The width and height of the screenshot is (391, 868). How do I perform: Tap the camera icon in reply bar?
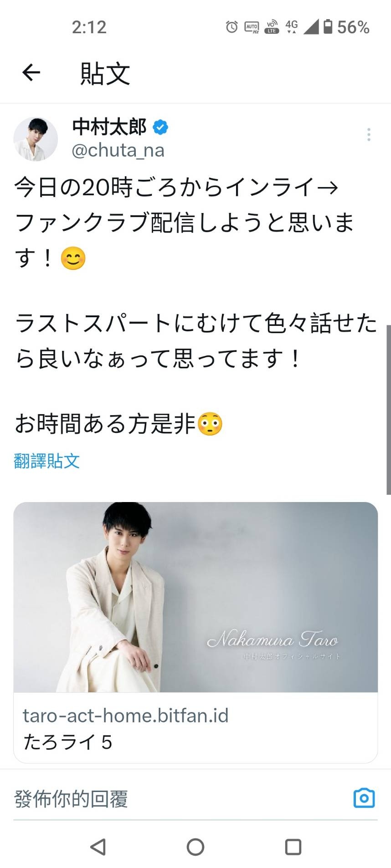[364, 798]
